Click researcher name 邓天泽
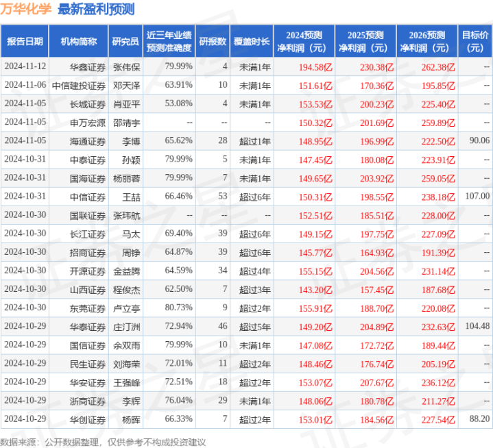 126,86
